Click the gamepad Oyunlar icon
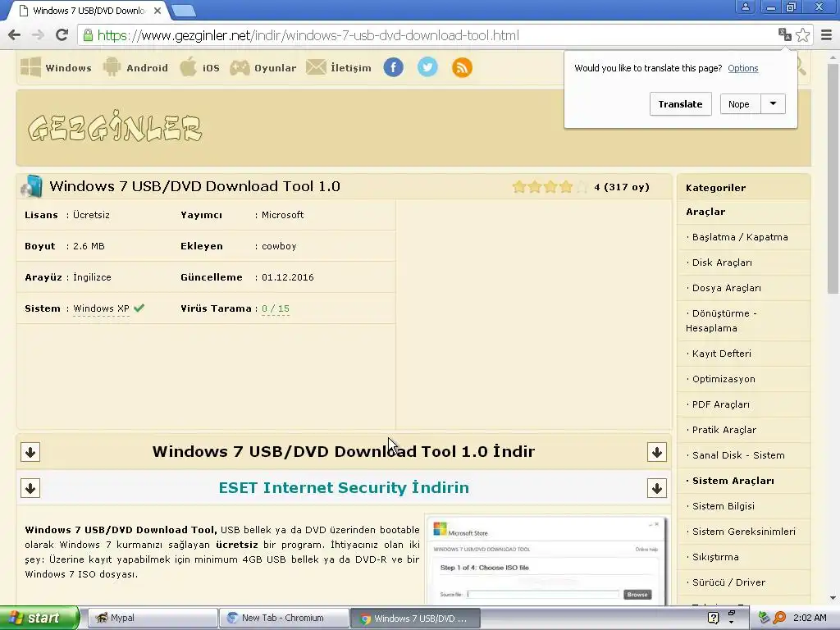 coord(240,67)
